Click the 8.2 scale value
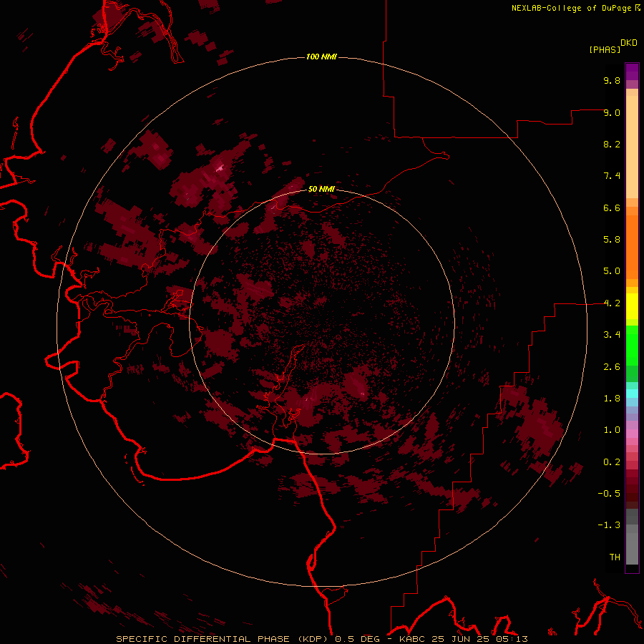This screenshot has width=644, height=644. (612, 144)
